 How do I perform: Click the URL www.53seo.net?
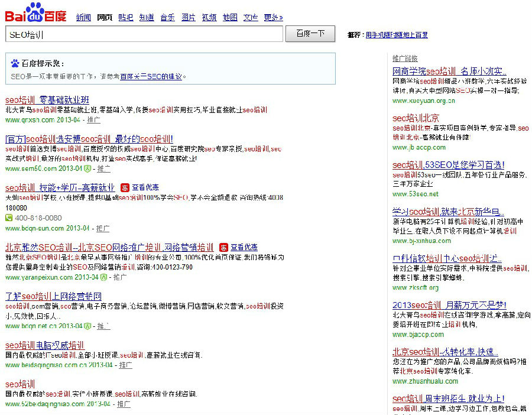click(416, 194)
